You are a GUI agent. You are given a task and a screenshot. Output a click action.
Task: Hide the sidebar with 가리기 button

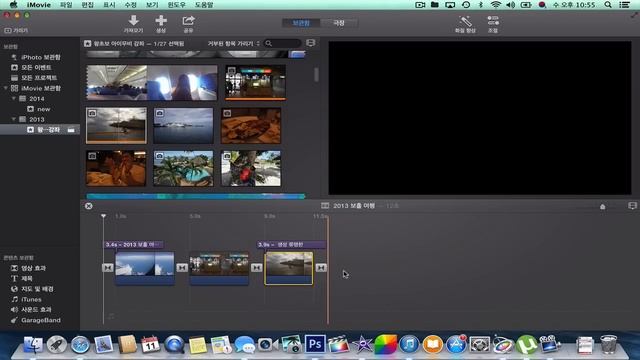[x=16, y=30]
